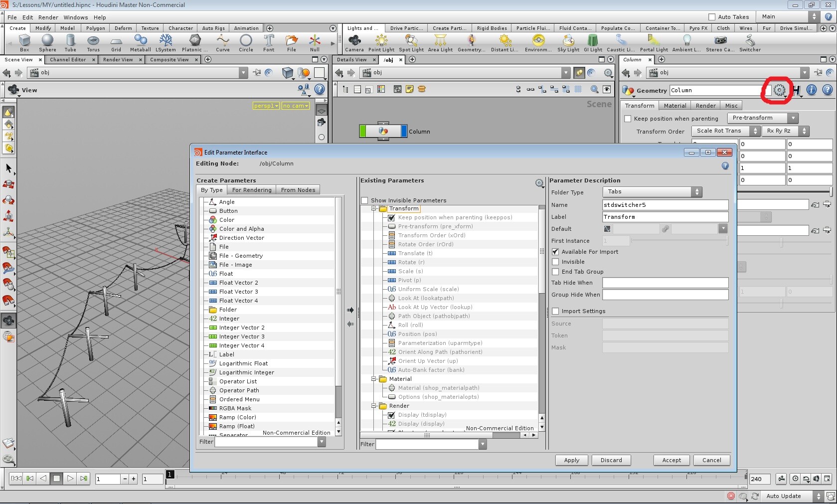Click the Point Light shelf tool
The width and height of the screenshot is (837, 504).
click(x=381, y=43)
